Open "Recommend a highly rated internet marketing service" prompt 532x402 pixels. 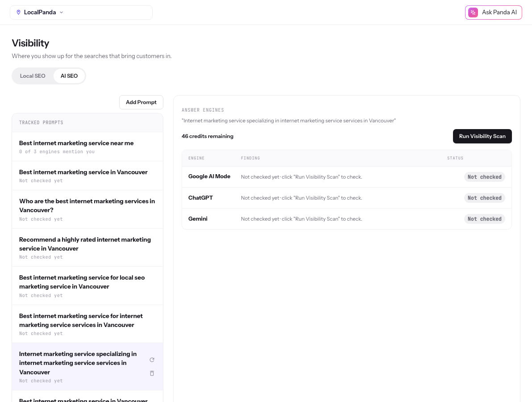(x=87, y=247)
